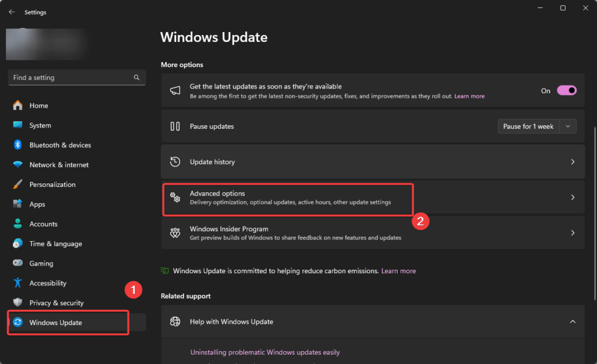
Task: Select Personalization in sidebar
Action: (76, 185)
